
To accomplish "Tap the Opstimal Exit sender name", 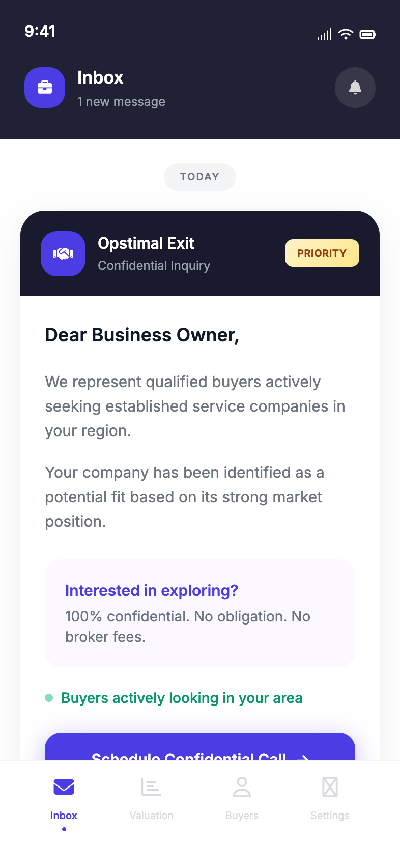I will pos(146,243).
